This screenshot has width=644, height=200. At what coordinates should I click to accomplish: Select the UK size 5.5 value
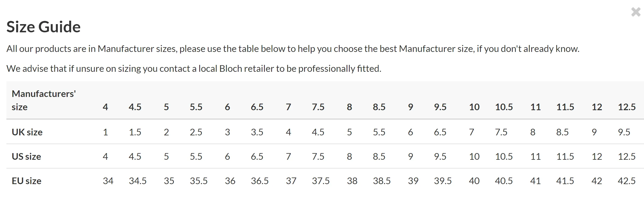(379, 132)
